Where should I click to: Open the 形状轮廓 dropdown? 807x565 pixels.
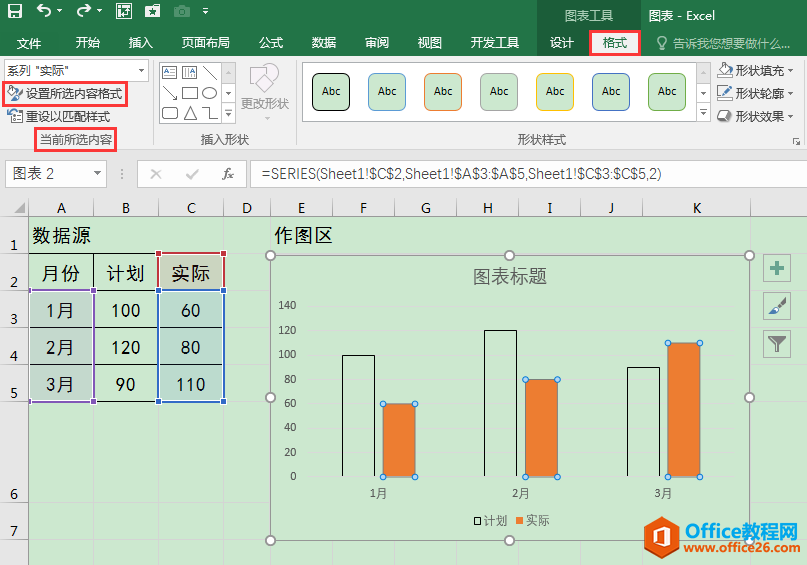point(756,93)
